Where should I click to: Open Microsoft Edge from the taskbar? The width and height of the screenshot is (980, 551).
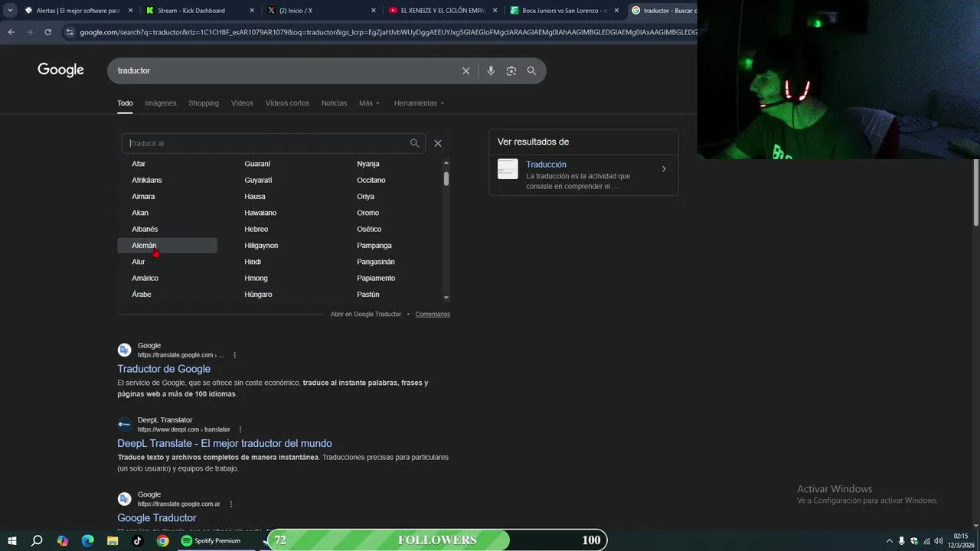(88, 540)
